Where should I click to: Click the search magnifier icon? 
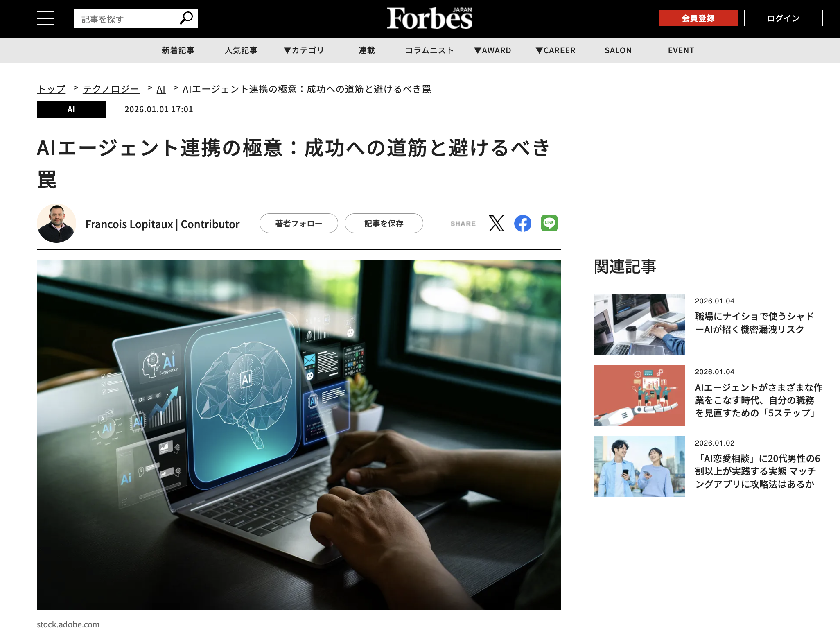[x=186, y=18]
